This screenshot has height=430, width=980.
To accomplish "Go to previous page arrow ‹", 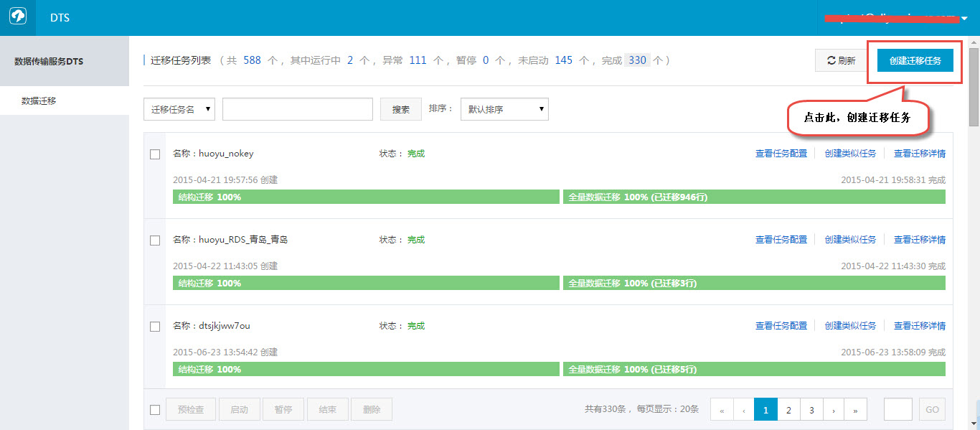I will (x=743, y=410).
